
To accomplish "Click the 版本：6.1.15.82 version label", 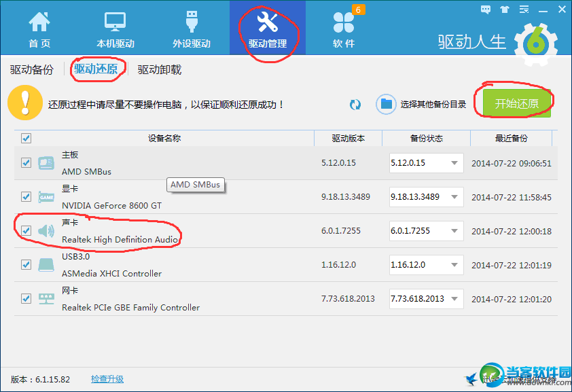I will [40, 379].
